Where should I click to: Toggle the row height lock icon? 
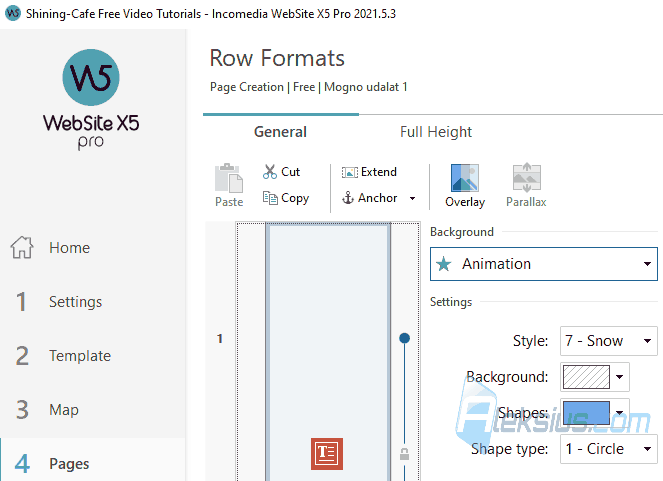(x=405, y=454)
